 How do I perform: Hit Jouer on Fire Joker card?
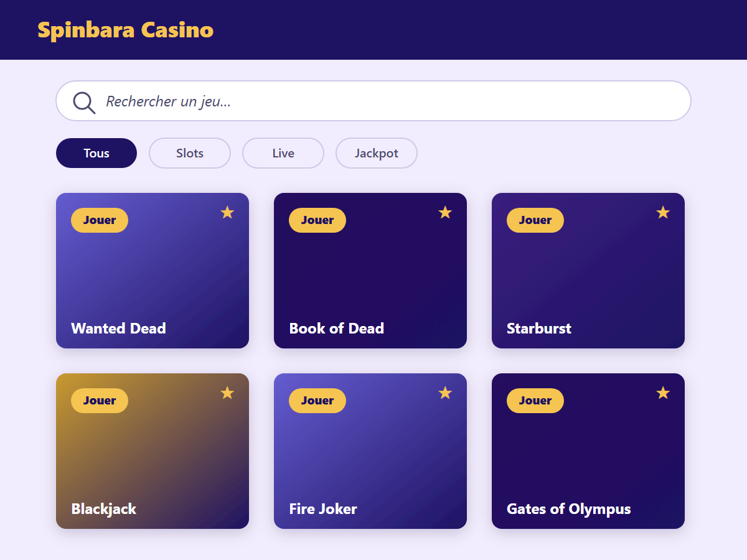tap(317, 401)
